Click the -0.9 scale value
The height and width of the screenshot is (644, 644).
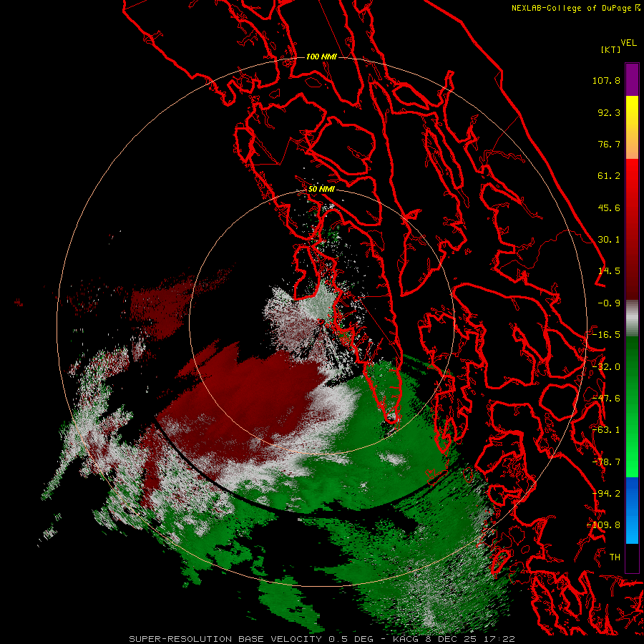click(x=609, y=303)
